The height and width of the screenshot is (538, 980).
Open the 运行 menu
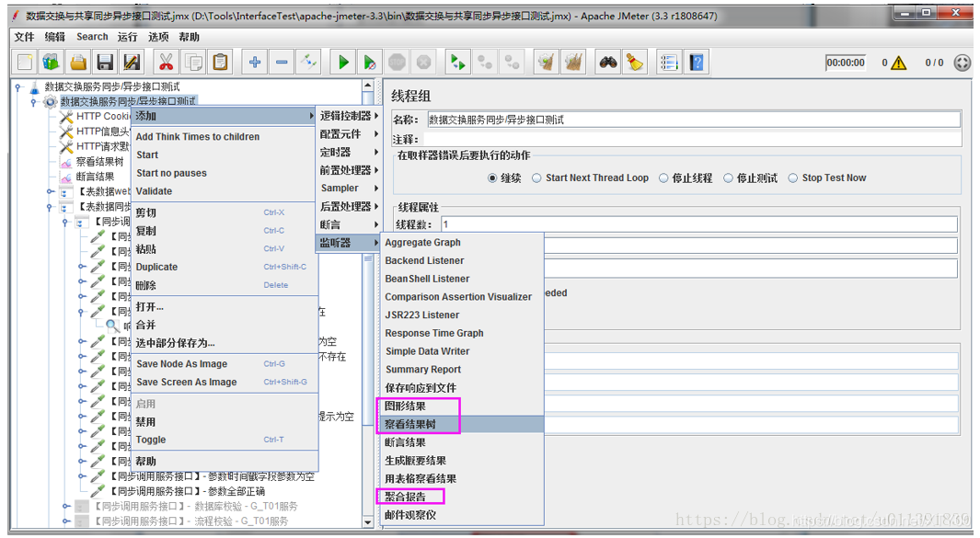pyautogui.click(x=128, y=37)
